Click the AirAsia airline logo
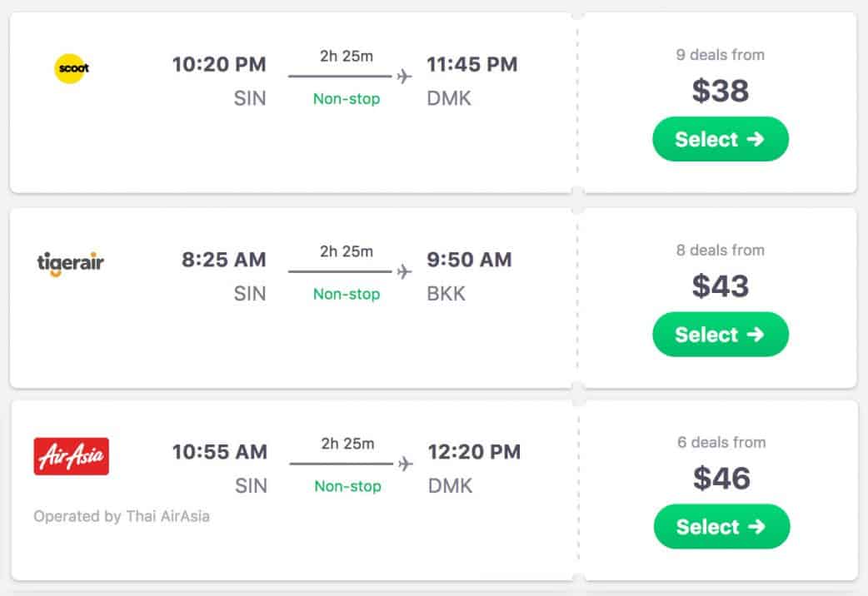The width and height of the screenshot is (868, 596). (x=71, y=456)
